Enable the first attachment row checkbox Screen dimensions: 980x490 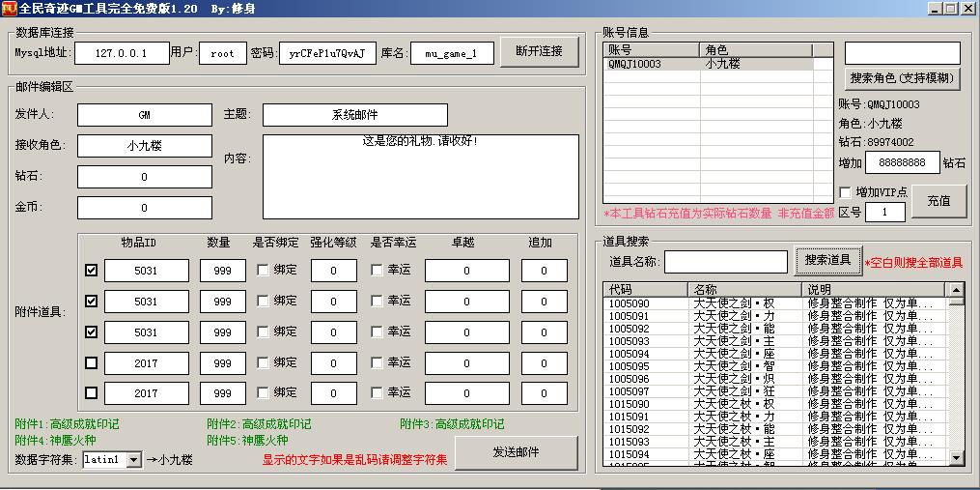tap(92, 271)
